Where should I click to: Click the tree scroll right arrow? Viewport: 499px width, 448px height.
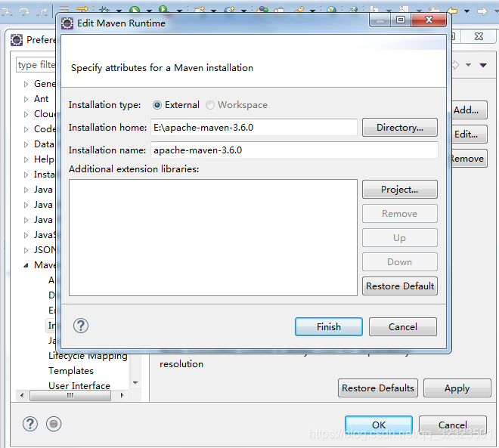point(122,396)
